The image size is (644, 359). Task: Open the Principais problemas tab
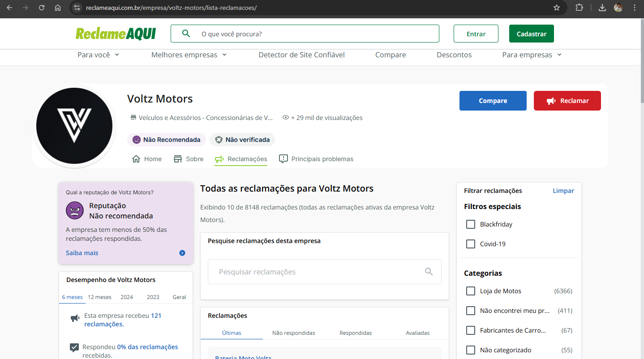[316, 159]
